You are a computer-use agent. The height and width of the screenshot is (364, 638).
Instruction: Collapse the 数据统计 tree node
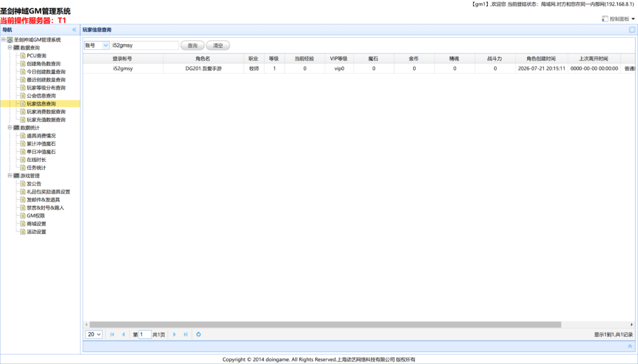coord(10,128)
